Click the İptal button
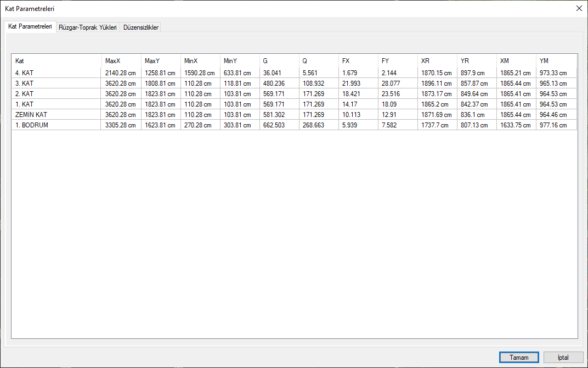This screenshot has width=588, height=368. coord(563,357)
